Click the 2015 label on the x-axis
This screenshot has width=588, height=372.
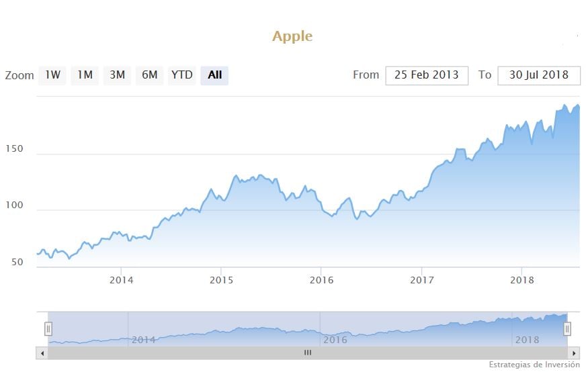click(x=221, y=279)
